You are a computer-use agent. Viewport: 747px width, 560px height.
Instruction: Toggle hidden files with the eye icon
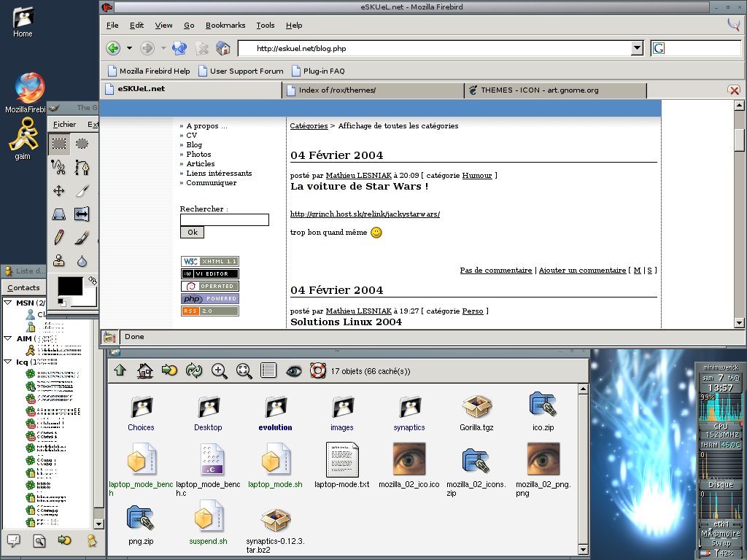click(293, 370)
